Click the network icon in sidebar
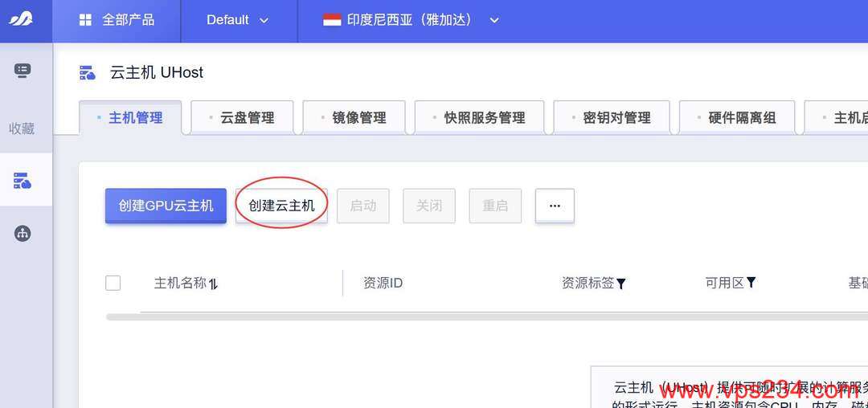 pos(23,234)
